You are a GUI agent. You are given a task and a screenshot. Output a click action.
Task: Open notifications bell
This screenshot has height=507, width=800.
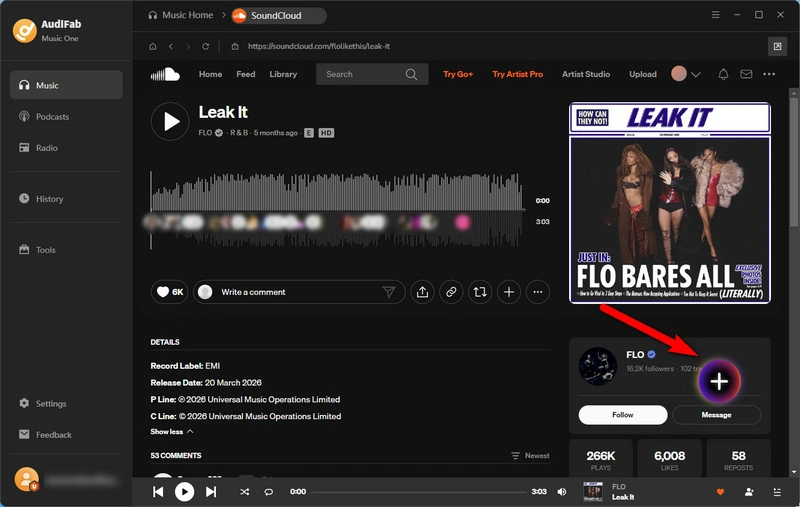tap(723, 74)
